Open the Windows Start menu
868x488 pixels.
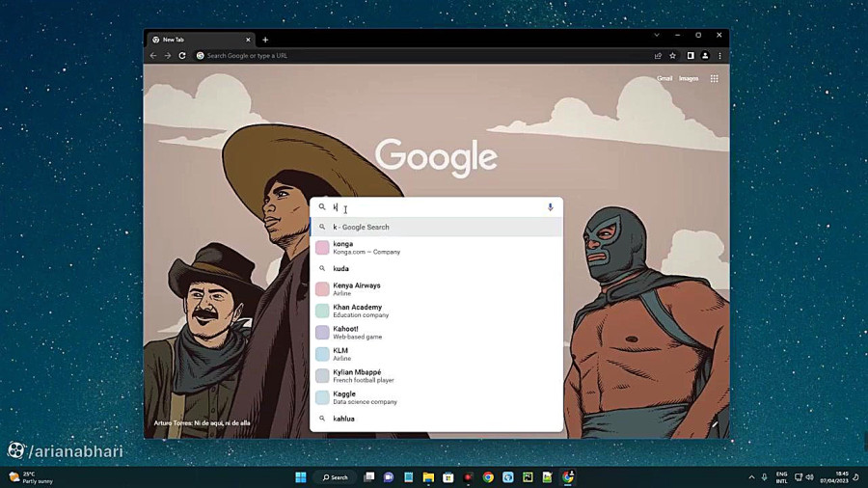click(301, 477)
